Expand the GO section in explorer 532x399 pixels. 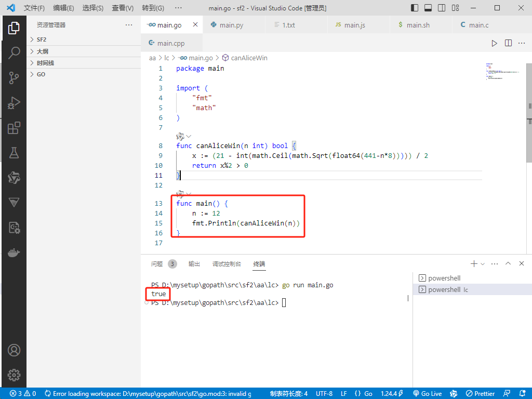pos(84,74)
